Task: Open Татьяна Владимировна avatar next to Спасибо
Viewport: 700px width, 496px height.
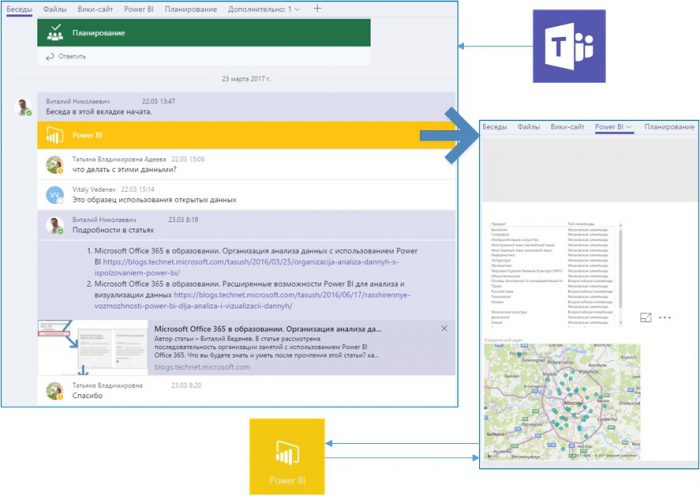Action: [x=54, y=391]
